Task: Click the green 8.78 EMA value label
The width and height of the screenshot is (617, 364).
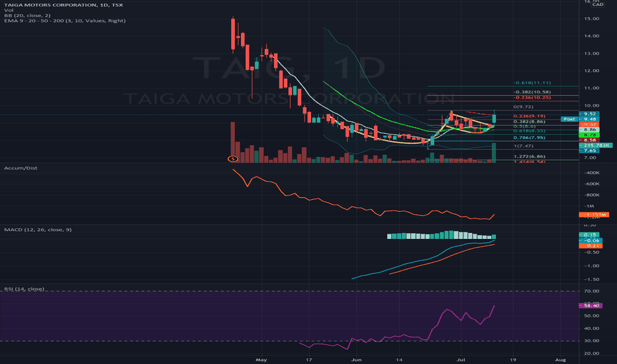Action: click(x=589, y=134)
